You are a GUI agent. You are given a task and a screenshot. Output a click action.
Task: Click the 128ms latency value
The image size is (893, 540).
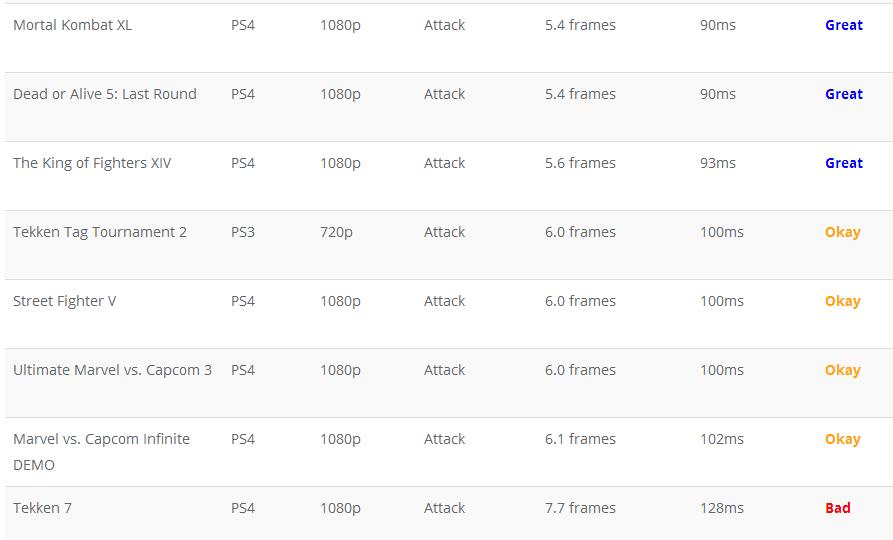pyautogui.click(x=722, y=508)
